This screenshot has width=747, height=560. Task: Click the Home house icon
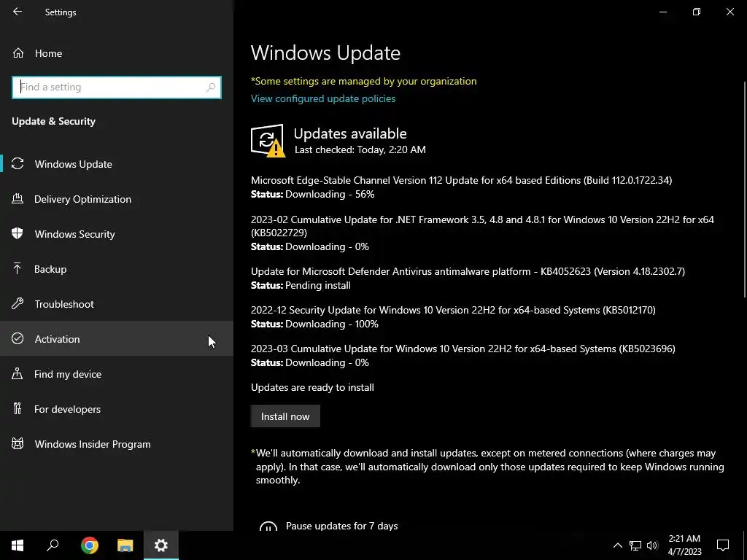pyautogui.click(x=18, y=52)
